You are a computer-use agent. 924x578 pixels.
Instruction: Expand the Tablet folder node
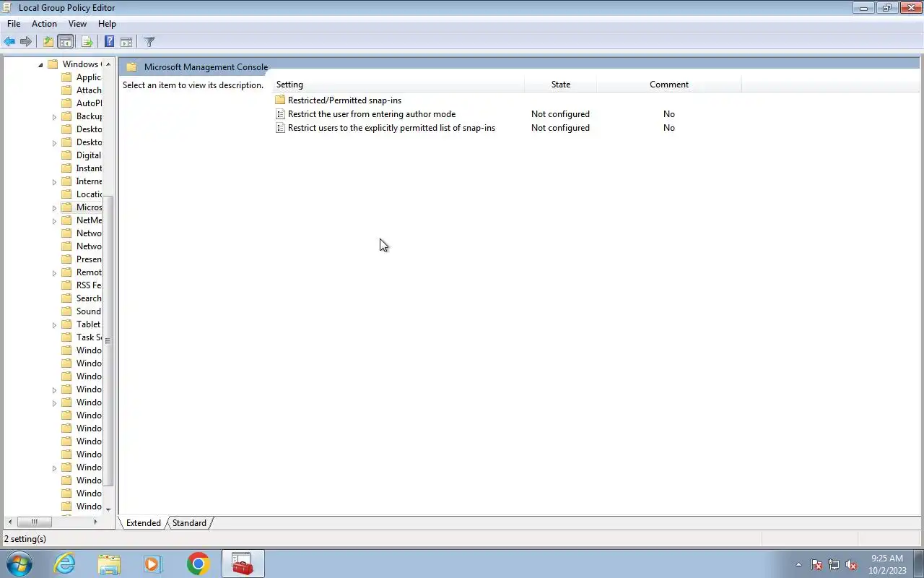(54, 324)
